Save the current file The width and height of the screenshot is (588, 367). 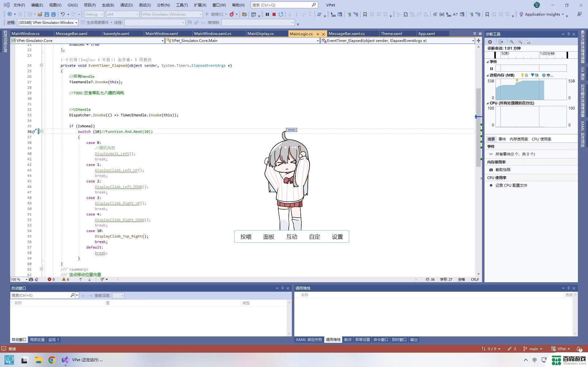pyautogui.click(x=47, y=14)
